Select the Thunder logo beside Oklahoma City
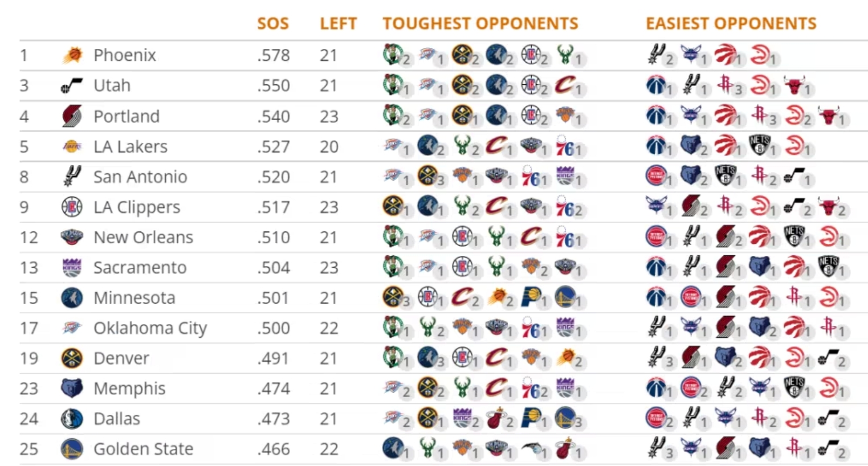 (72, 328)
